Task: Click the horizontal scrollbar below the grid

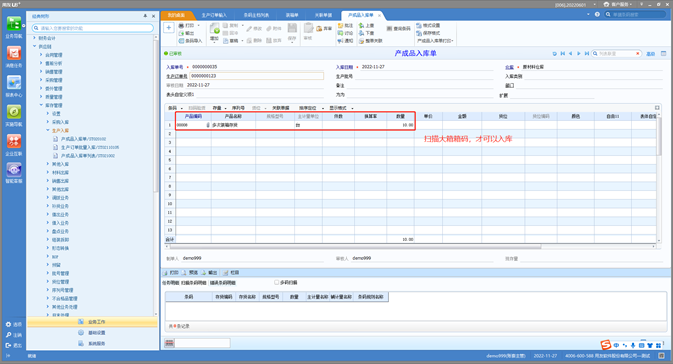Action: point(355,247)
